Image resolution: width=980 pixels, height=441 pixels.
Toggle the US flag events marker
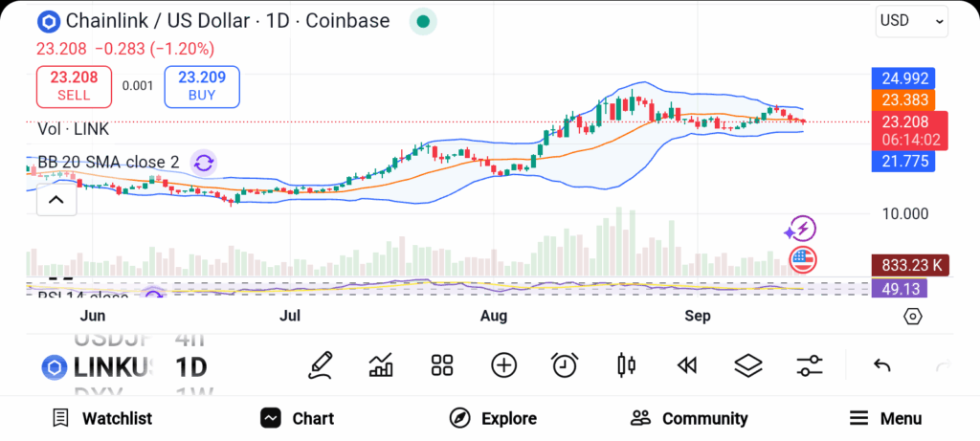801,258
